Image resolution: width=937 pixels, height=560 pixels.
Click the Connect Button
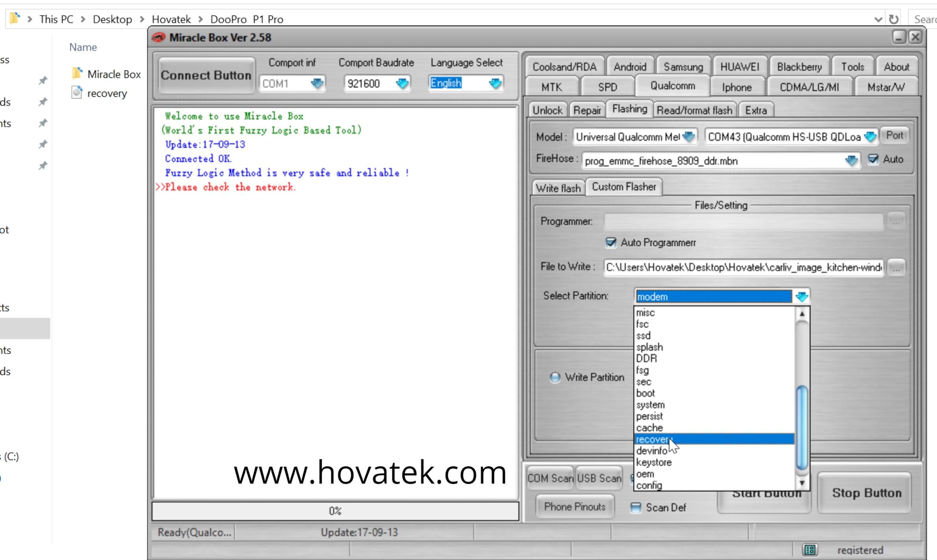206,75
